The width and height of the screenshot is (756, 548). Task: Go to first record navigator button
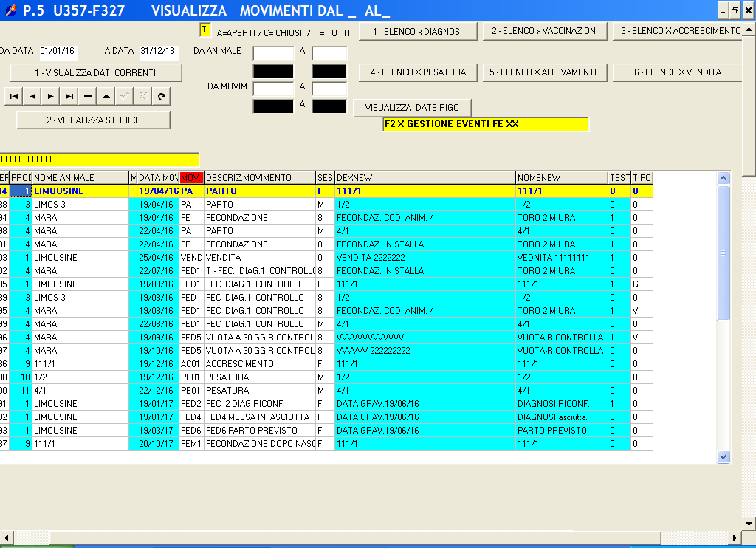tap(14, 97)
